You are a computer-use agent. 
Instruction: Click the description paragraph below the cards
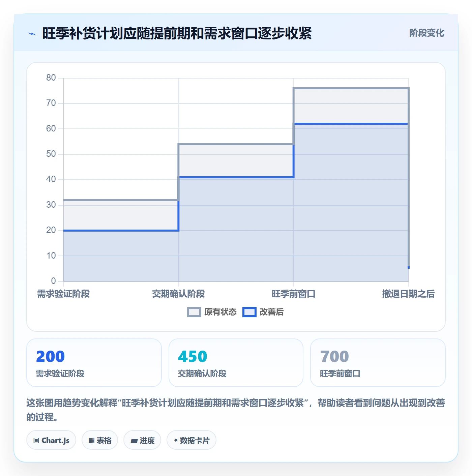tap(236, 410)
